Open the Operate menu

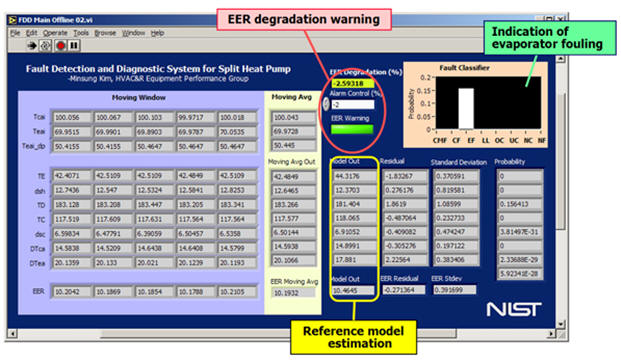[x=55, y=33]
